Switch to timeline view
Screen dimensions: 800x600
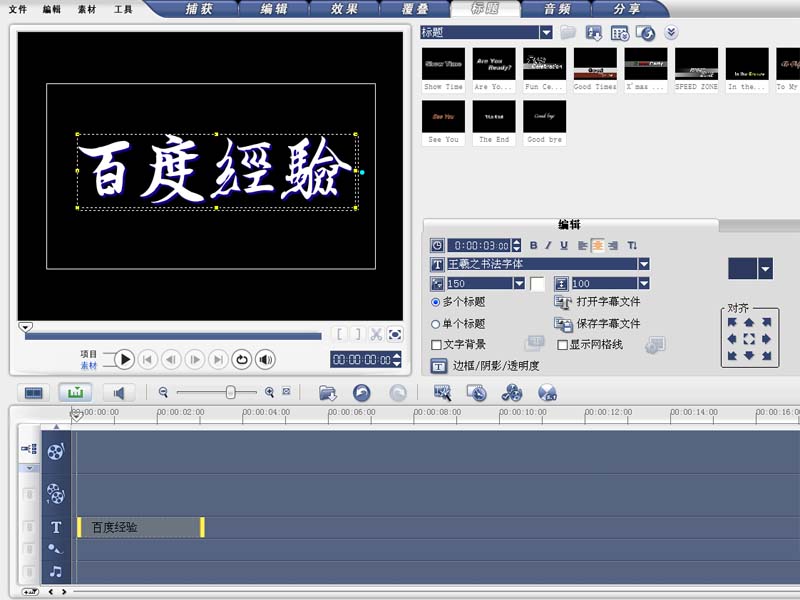76,393
